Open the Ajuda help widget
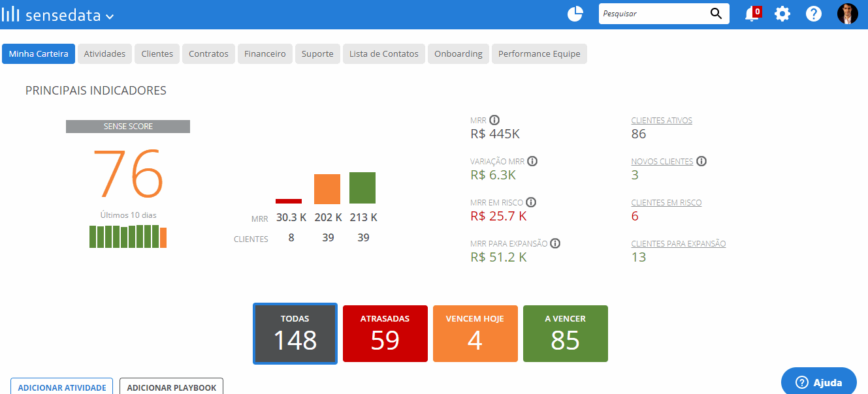The height and width of the screenshot is (394, 868). 819,382
